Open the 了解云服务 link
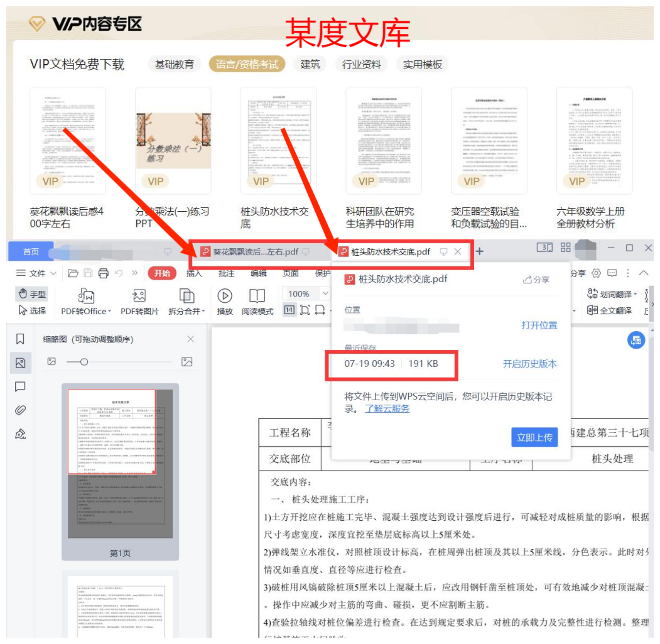The height and width of the screenshot is (644, 660). (x=387, y=408)
